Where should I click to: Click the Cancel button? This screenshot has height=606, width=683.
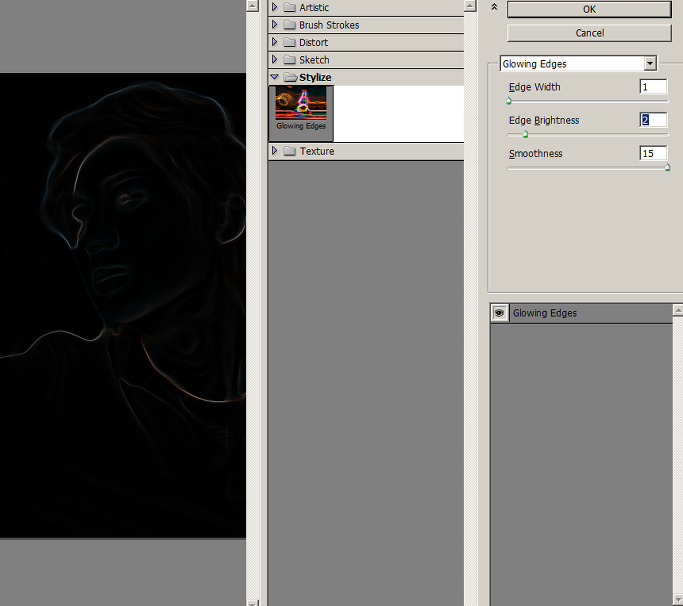point(589,33)
